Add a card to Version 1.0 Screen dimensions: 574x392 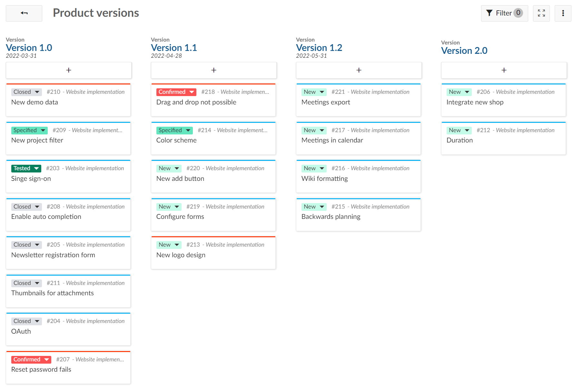pyautogui.click(x=69, y=70)
